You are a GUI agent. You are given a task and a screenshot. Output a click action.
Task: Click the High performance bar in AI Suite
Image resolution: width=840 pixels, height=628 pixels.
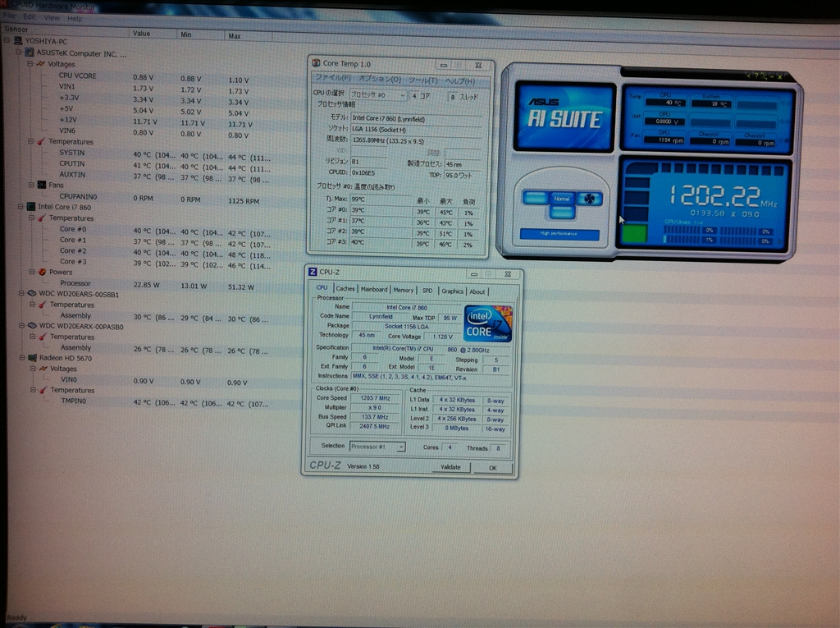[559, 234]
